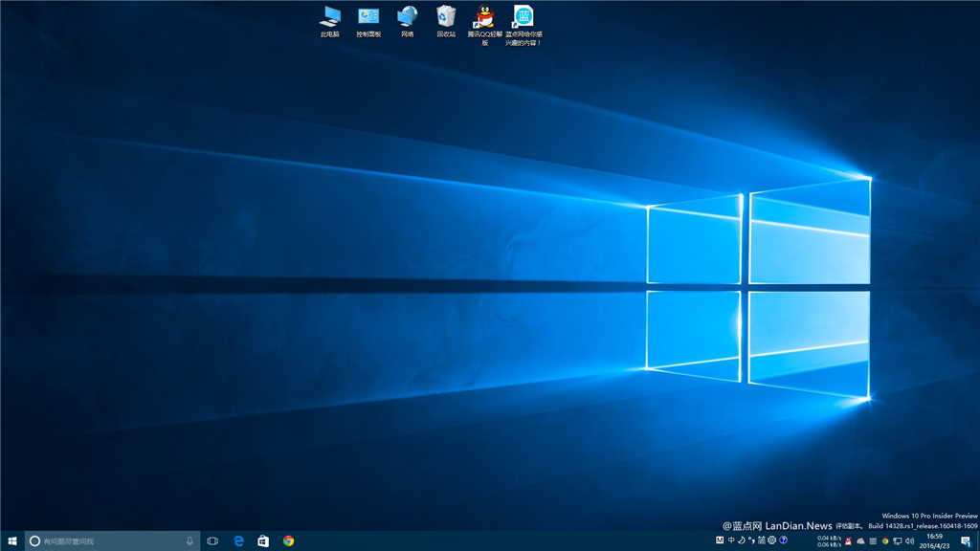The image size is (980, 551).
Task: Open the Start menu
Action: (x=11, y=541)
